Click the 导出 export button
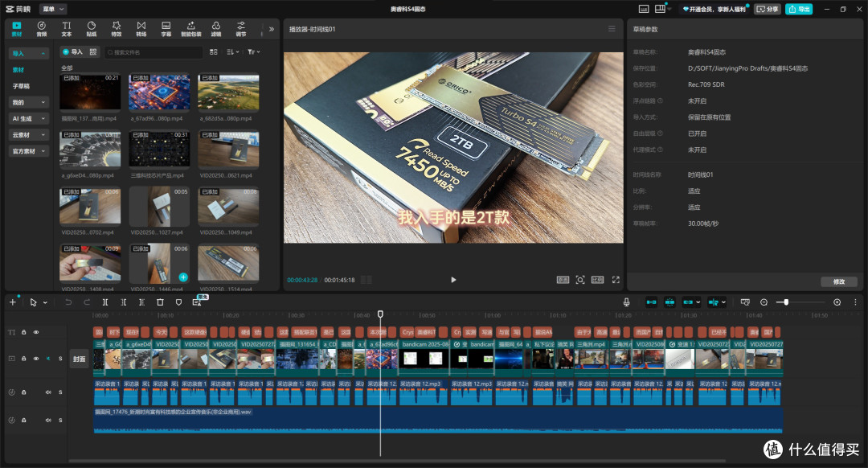868x468 pixels. (799, 9)
